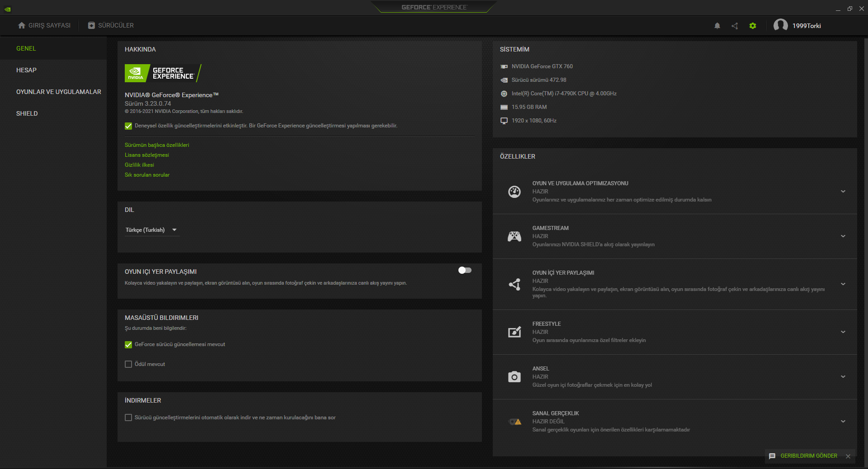Check automatic driver download checkbox

click(128, 417)
